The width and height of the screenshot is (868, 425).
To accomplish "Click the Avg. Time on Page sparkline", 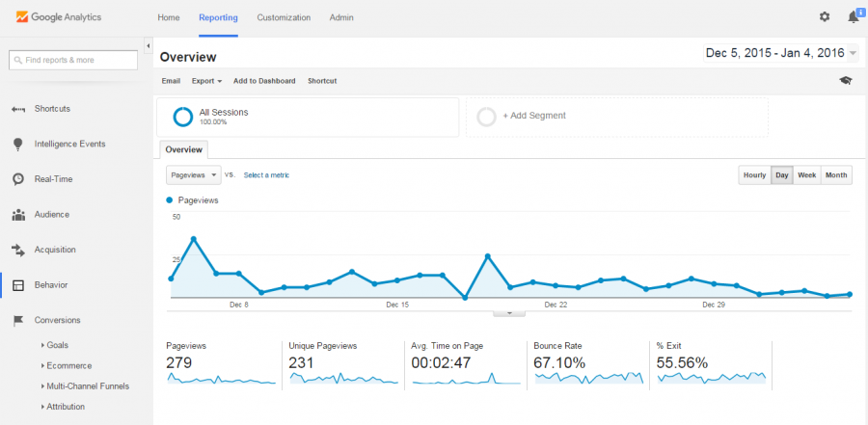I will click(x=467, y=379).
